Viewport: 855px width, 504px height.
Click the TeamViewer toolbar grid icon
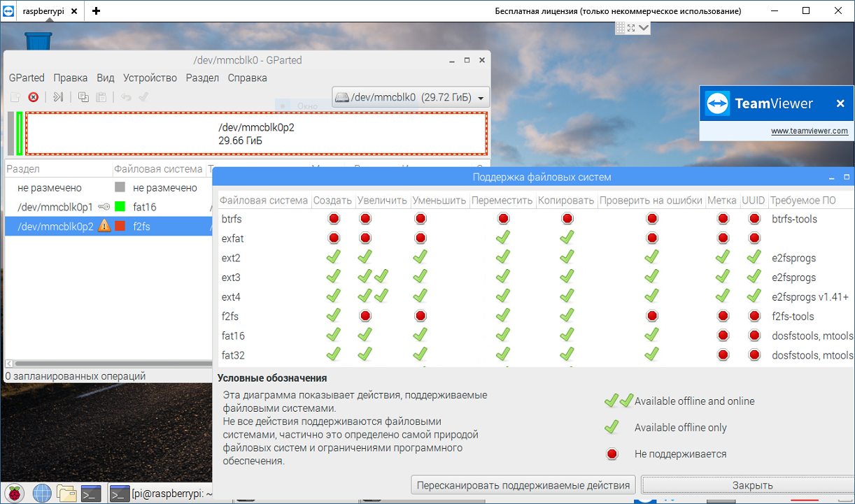tap(620, 28)
